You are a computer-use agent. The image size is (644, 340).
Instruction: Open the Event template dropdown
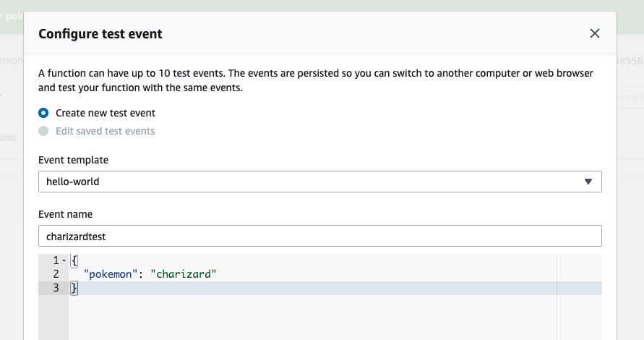[x=320, y=182]
